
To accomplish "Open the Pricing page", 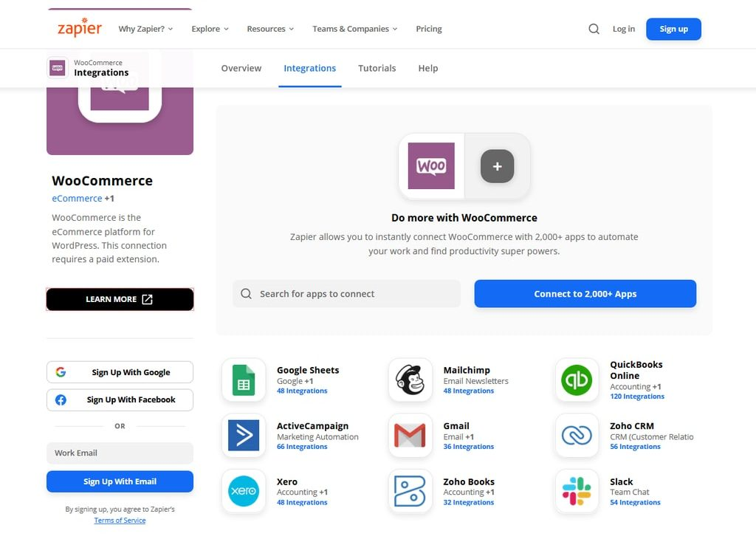I will point(429,29).
